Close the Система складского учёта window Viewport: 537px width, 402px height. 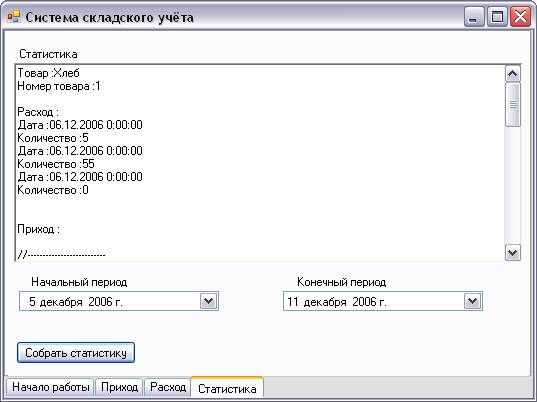pyautogui.click(x=520, y=17)
